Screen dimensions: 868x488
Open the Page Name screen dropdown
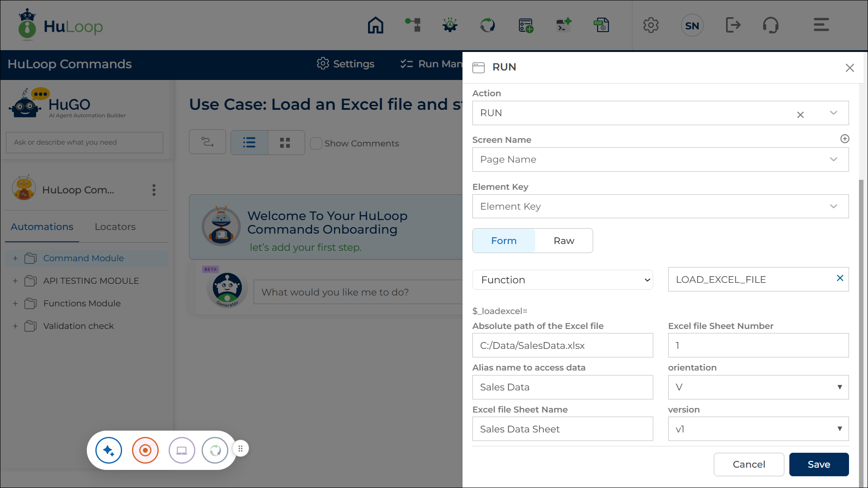coord(660,160)
